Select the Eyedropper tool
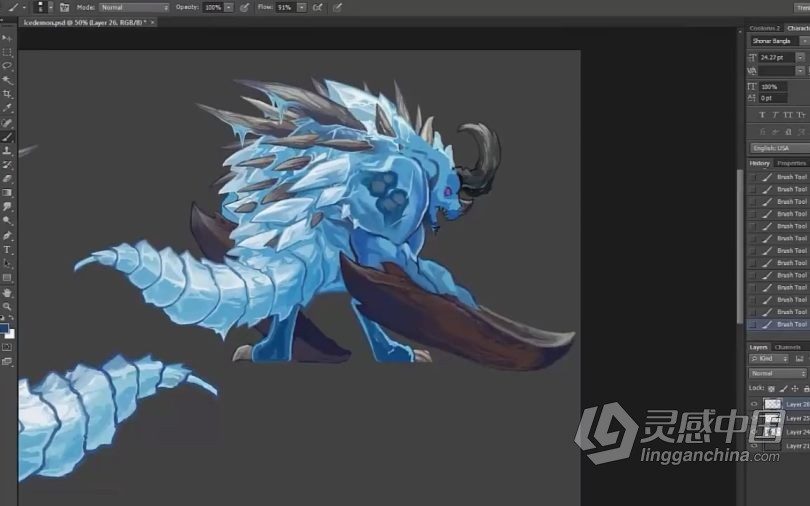The width and height of the screenshot is (810, 506). pos(7,108)
